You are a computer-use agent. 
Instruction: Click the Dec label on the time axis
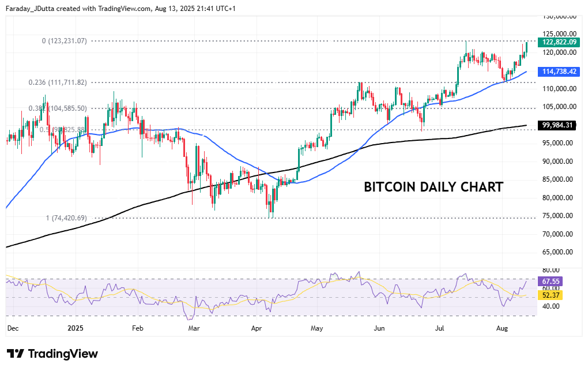(x=12, y=328)
